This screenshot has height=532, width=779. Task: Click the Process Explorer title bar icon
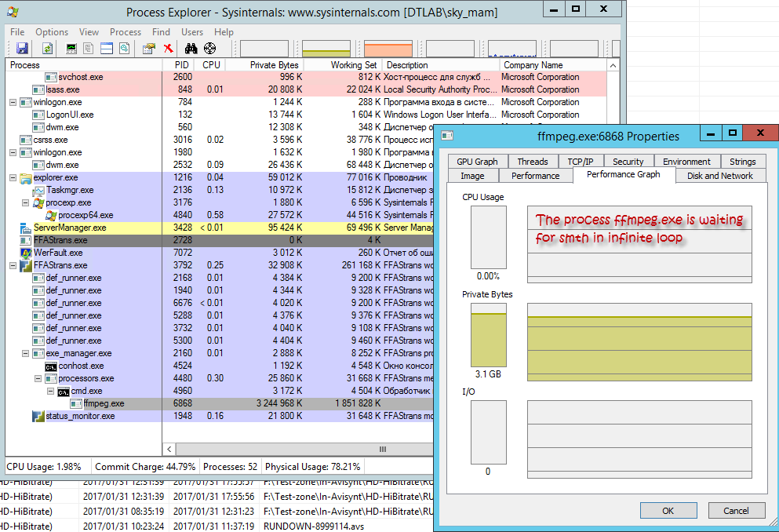(x=13, y=12)
